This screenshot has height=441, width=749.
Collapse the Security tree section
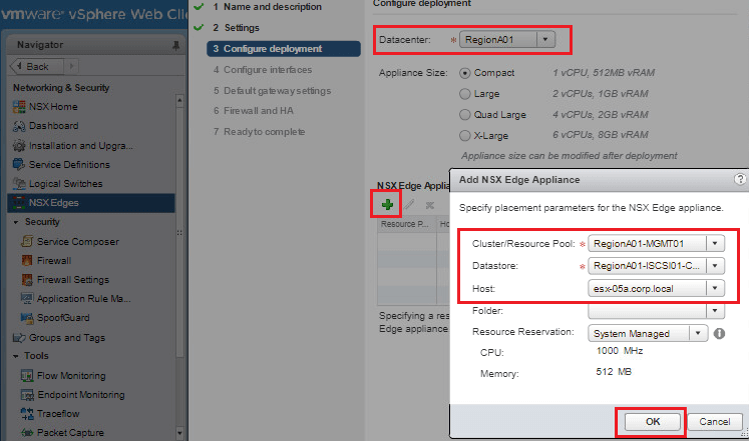point(16,222)
